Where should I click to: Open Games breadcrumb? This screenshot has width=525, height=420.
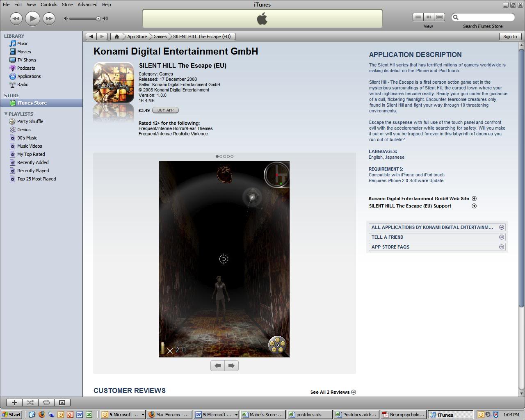[x=160, y=37]
